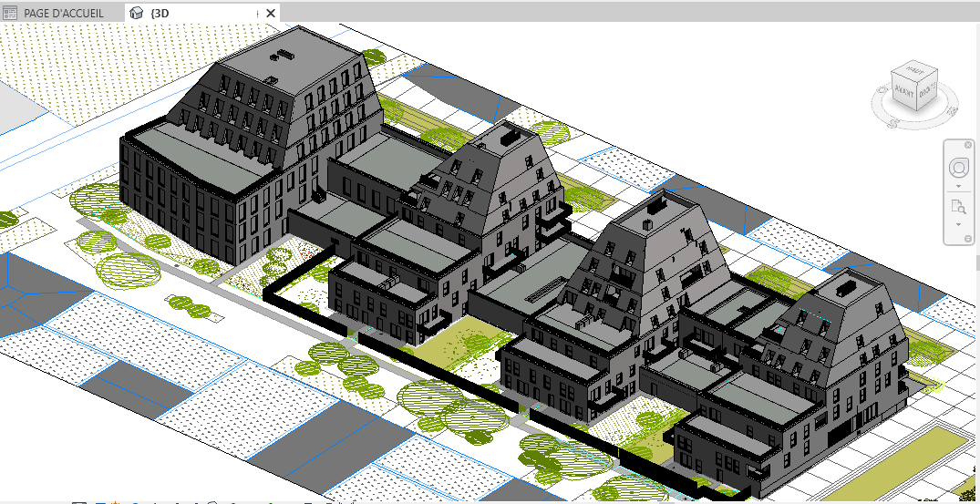Click the DROITE face of the ViewCube

click(x=926, y=92)
